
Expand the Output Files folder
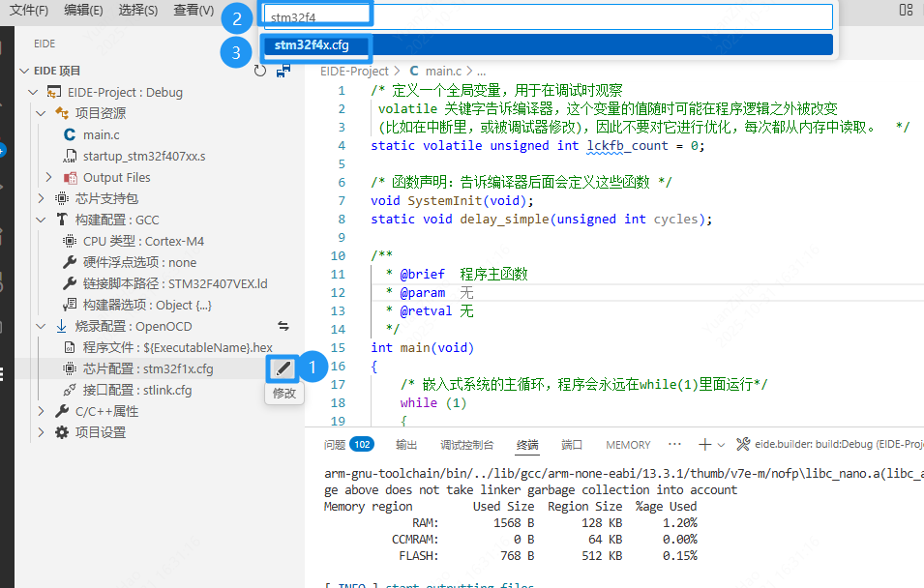pyautogui.click(x=49, y=177)
